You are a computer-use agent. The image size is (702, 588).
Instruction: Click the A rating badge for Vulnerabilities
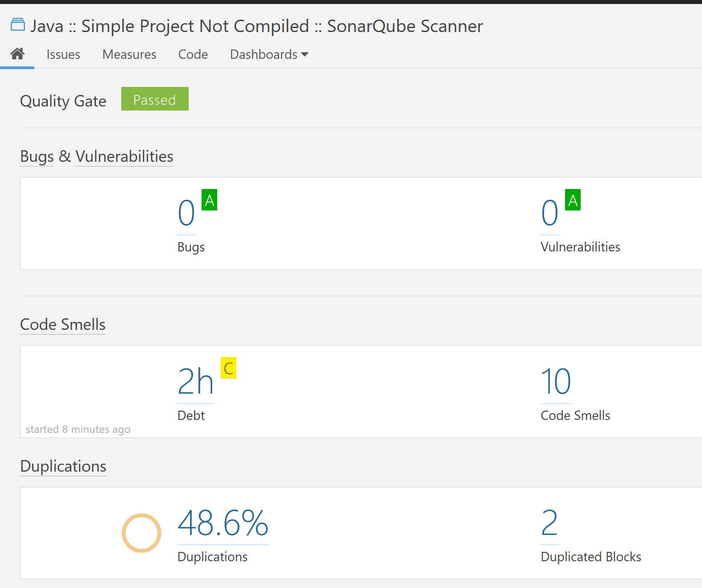[573, 200]
